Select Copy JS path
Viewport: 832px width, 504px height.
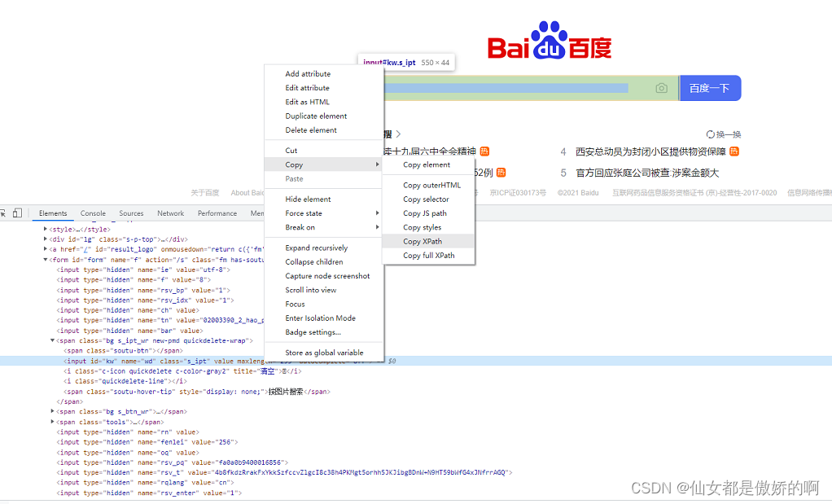428,213
